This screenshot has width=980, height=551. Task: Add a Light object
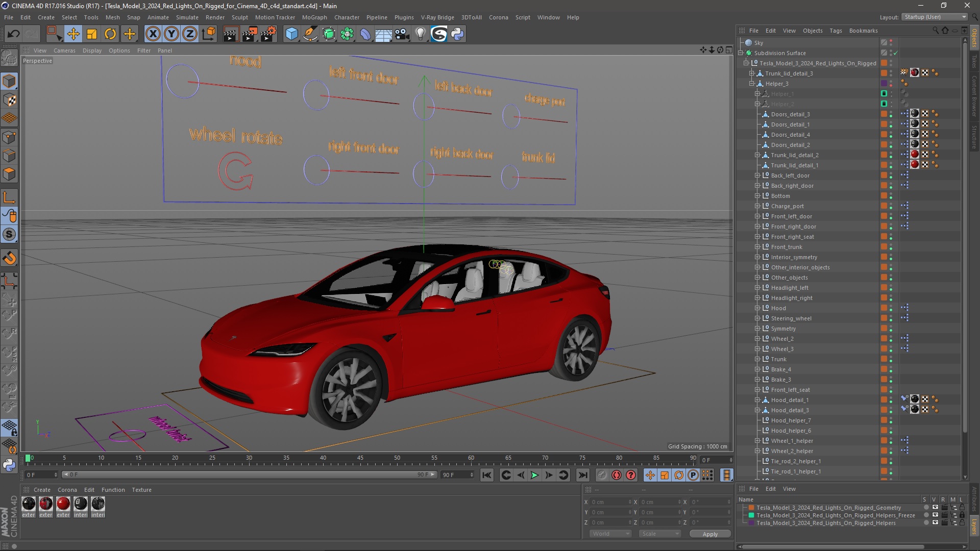(421, 34)
